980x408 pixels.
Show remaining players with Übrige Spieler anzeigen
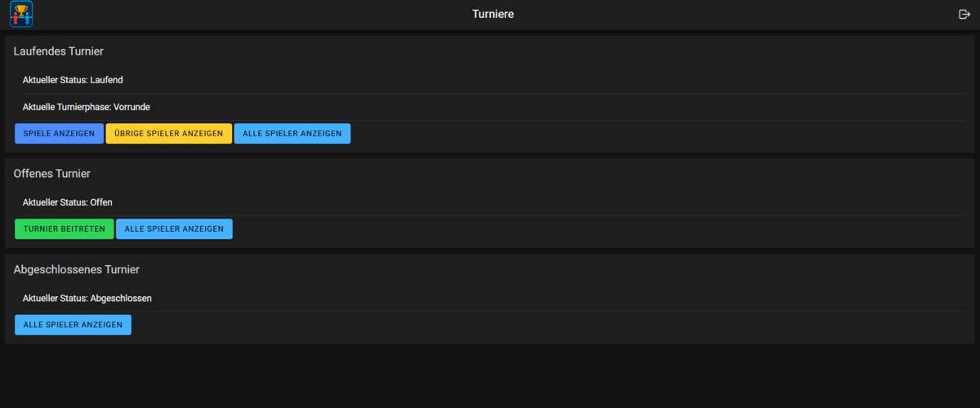click(x=168, y=134)
